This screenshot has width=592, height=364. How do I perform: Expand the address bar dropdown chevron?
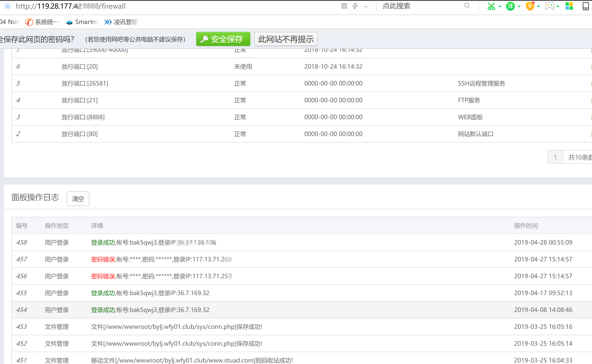pyautogui.click(x=366, y=7)
